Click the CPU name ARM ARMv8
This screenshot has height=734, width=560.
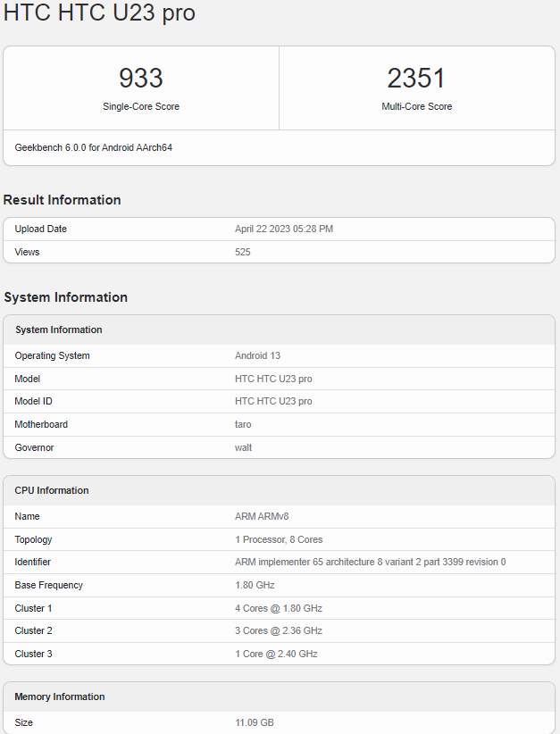click(x=263, y=517)
